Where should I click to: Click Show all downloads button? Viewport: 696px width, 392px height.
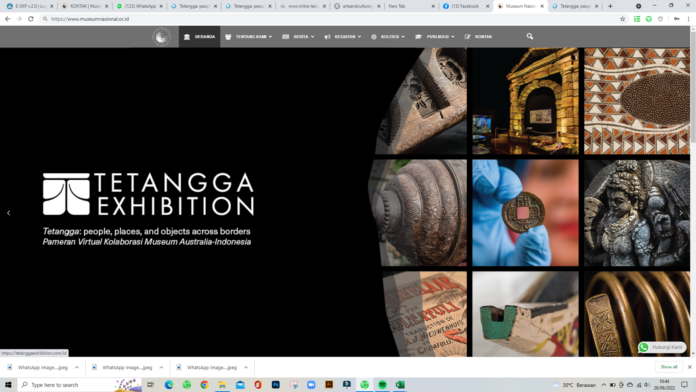pyautogui.click(x=668, y=367)
